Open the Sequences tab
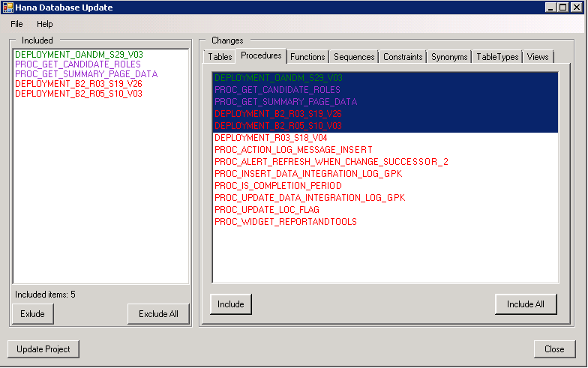Image resolution: width=588 pixels, height=368 pixels. pyautogui.click(x=354, y=57)
